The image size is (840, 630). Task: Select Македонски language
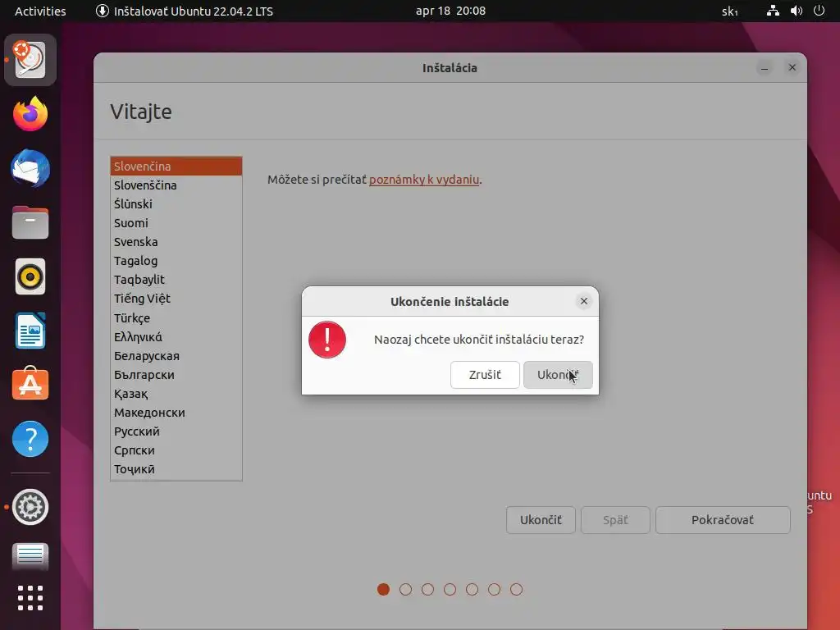[176, 413]
